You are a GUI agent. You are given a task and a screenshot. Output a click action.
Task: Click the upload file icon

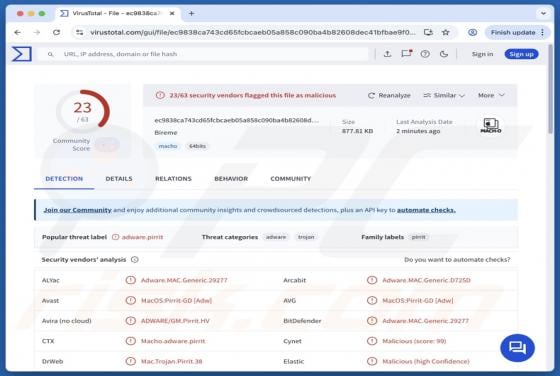coord(387,54)
